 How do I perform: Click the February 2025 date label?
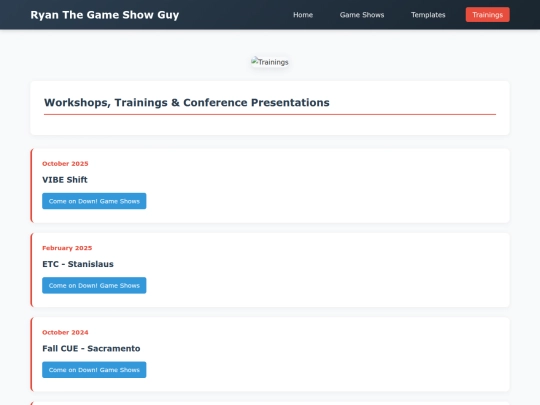(x=67, y=248)
